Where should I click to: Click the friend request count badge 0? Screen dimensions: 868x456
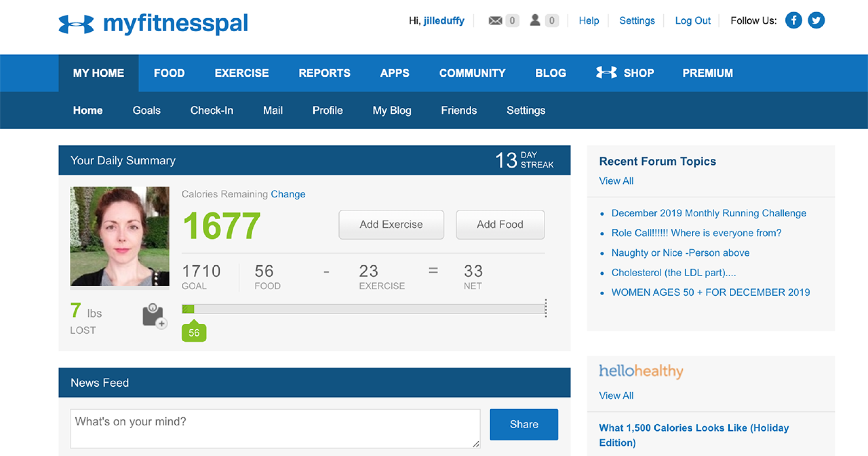click(x=552, y=21)
